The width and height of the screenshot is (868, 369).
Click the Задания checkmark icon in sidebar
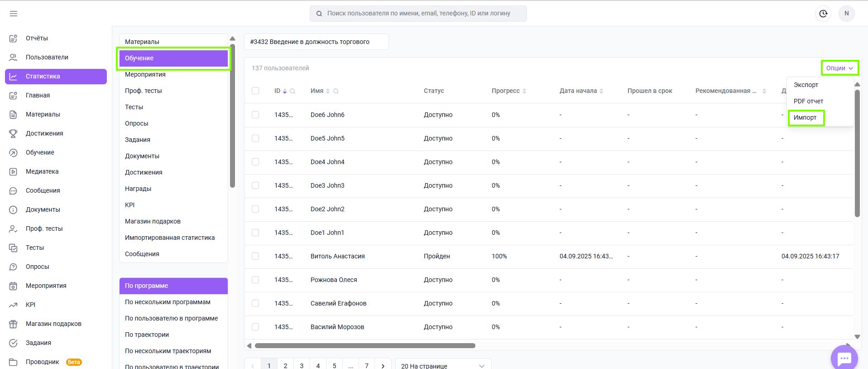pos(13,343)
